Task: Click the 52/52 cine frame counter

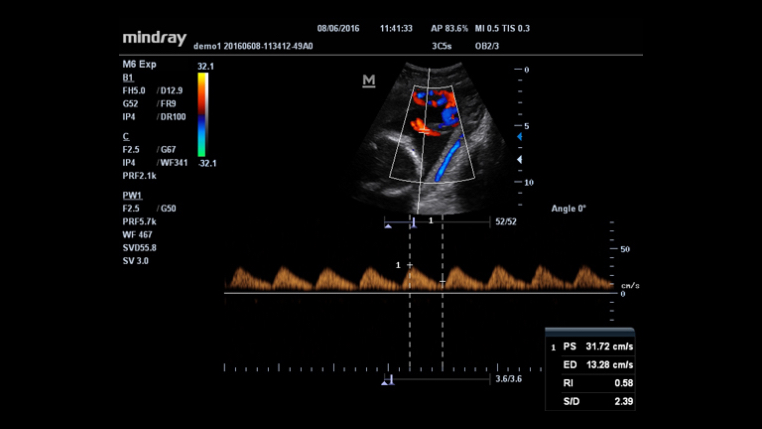Action: click(x=505, y=220)
